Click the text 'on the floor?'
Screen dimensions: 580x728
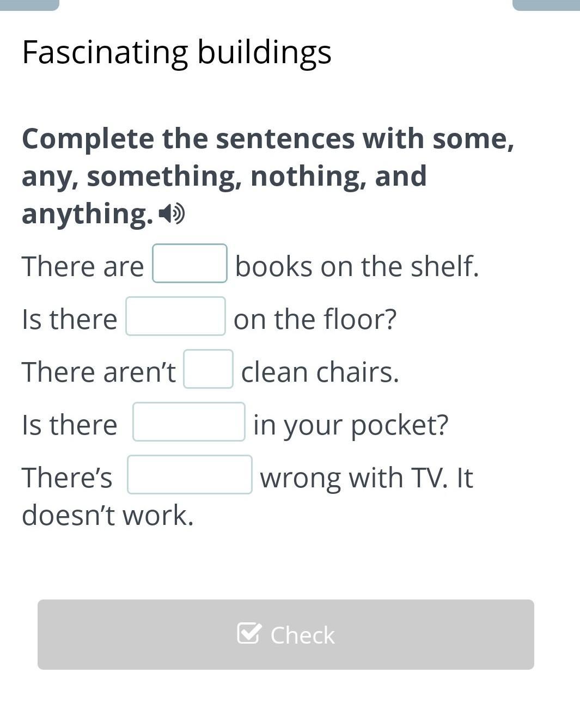(x=315, y=319)
